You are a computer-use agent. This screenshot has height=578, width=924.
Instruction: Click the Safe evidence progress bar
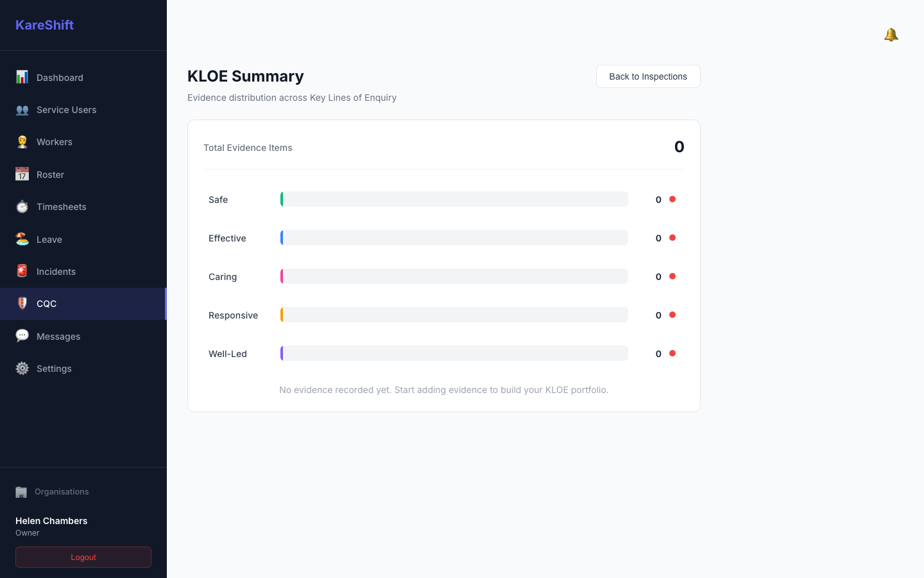[x=454, y=199]
